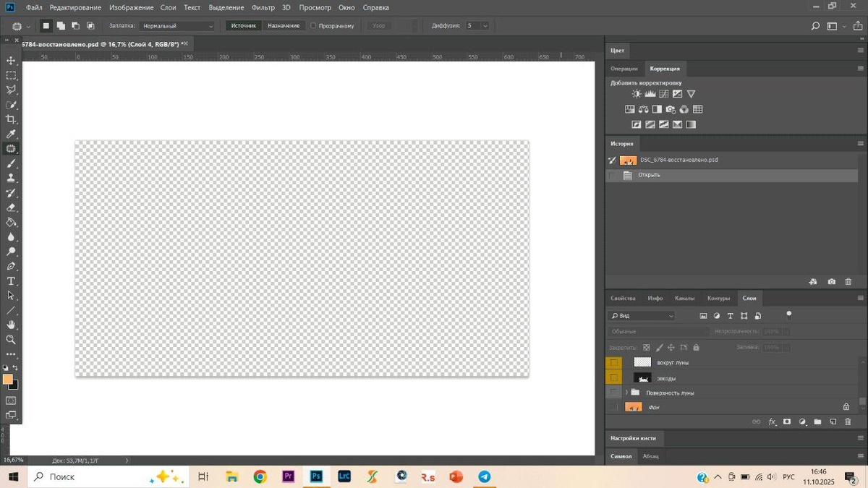This screenshot has width=868, height=488.
Task: Select the Polygonal Lasso tool
Action: click(11, 90)
